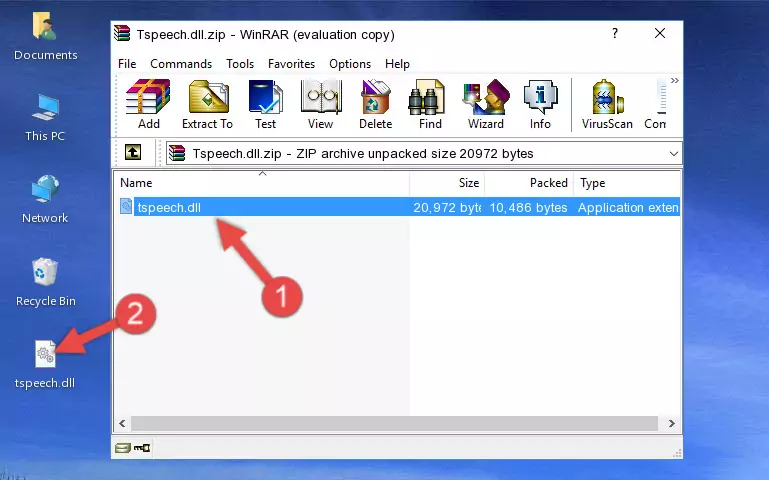
Task: Sort by the Packed column header
Action: 529,183
